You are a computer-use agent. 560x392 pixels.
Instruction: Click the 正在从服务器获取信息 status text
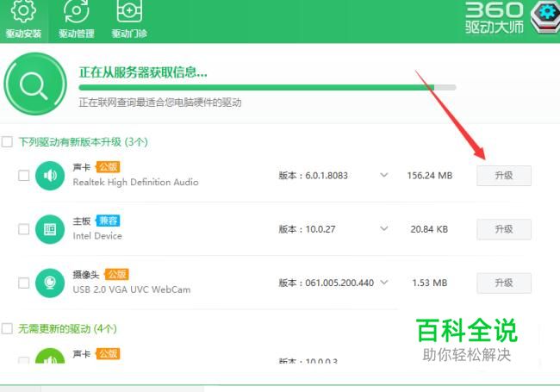(x=143, y=72)
